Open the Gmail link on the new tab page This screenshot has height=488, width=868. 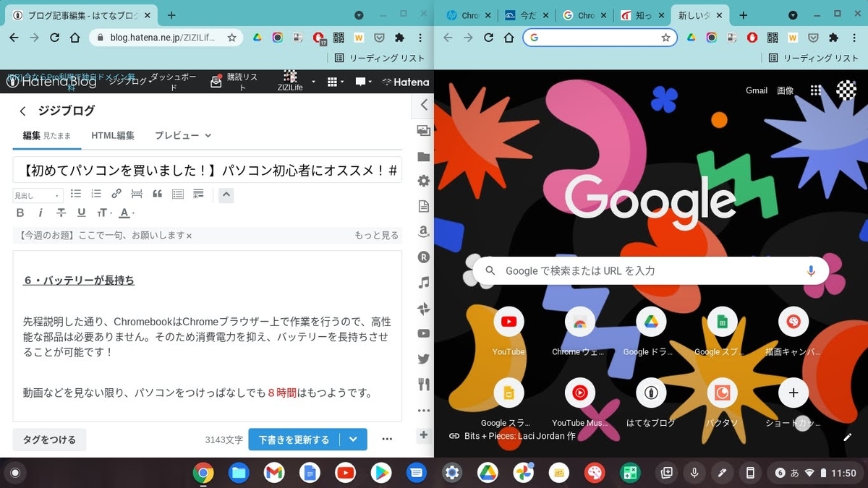coord(757,90)
